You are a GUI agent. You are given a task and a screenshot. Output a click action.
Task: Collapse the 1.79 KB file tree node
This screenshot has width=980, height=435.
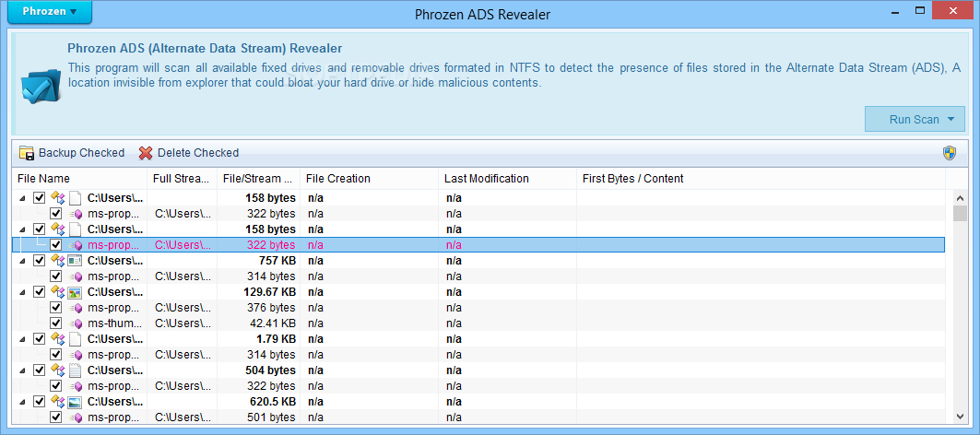[x=22, y=339]
